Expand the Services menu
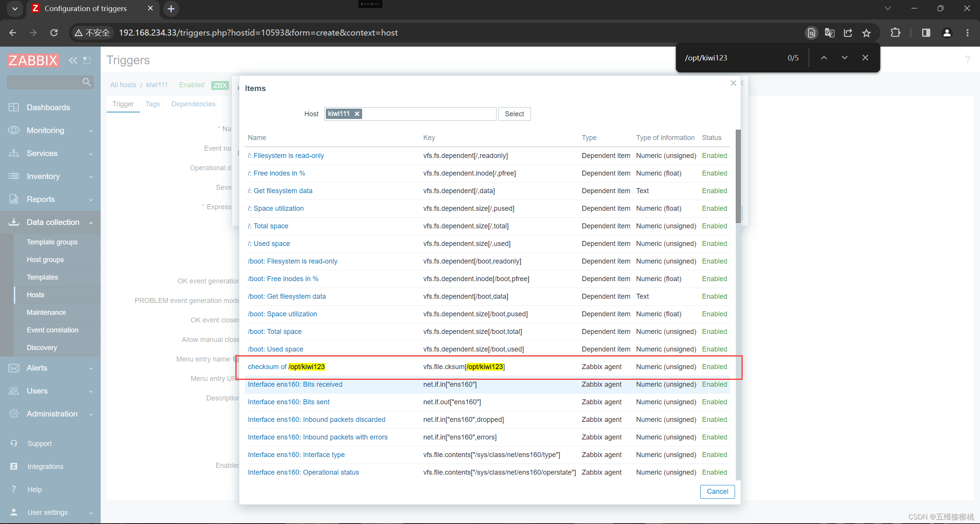Image resolution: width=980 pixels, height=524 pixels. 50,153
